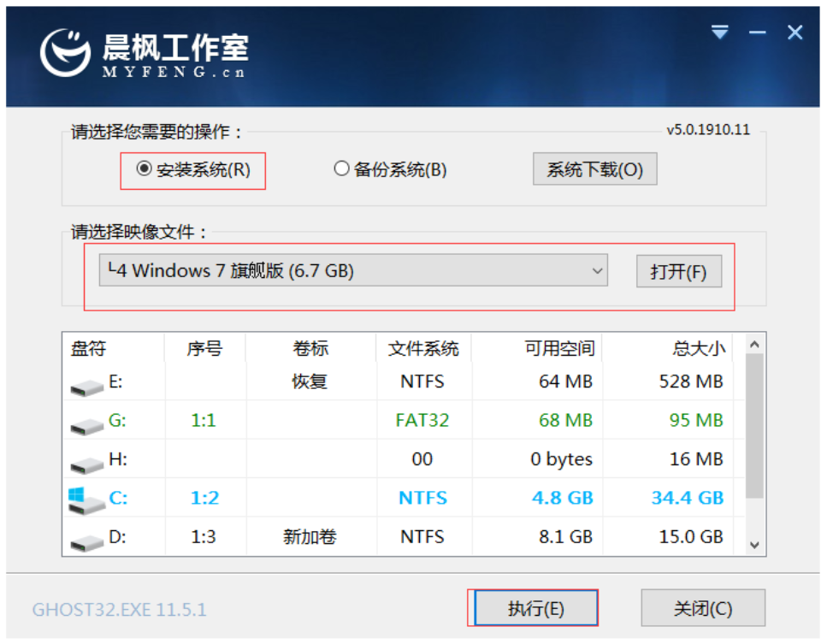This screenshot has width=827, height=644.
Task: Click the H: drive icon
Action: (86, 465)
